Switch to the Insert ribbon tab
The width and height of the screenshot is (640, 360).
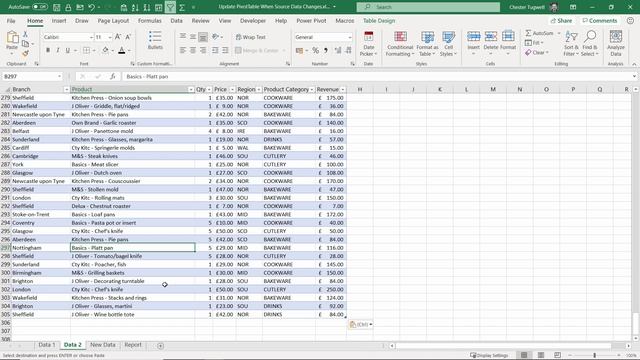click(59, 20)
